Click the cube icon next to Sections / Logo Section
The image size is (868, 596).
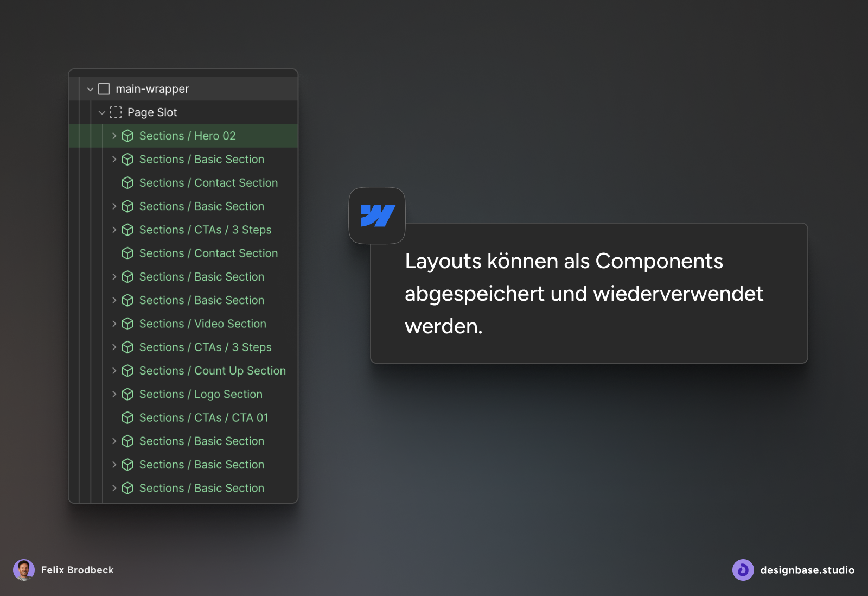tap(127, 394)
